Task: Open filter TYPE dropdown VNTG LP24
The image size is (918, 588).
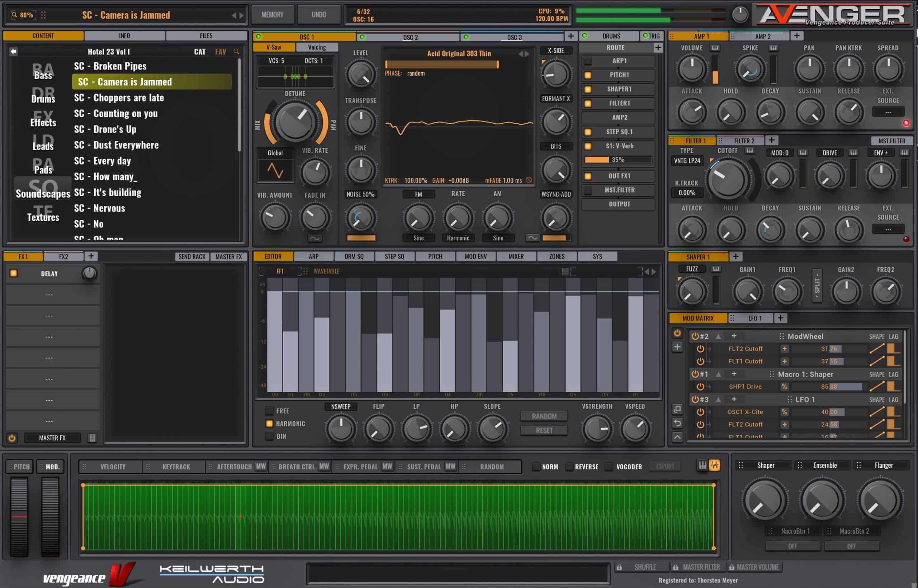Action: (x=687, y=161)
